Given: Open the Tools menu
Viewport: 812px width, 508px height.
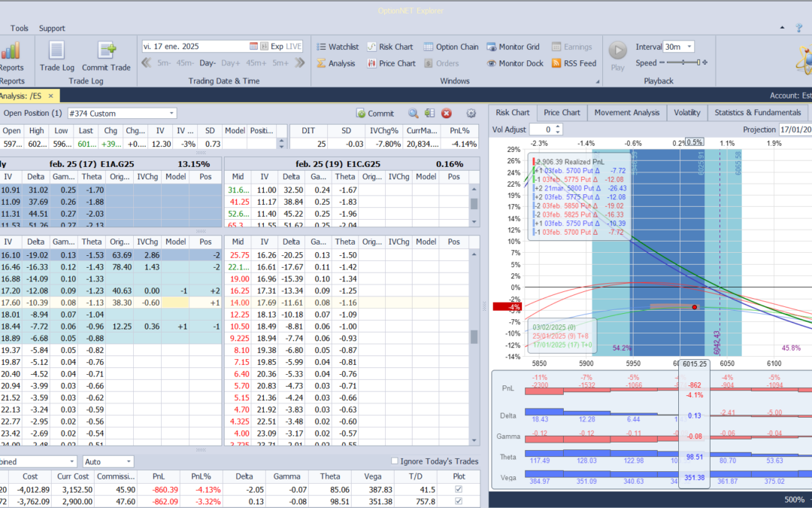Looking at the screenshot, I should point(19,28).
